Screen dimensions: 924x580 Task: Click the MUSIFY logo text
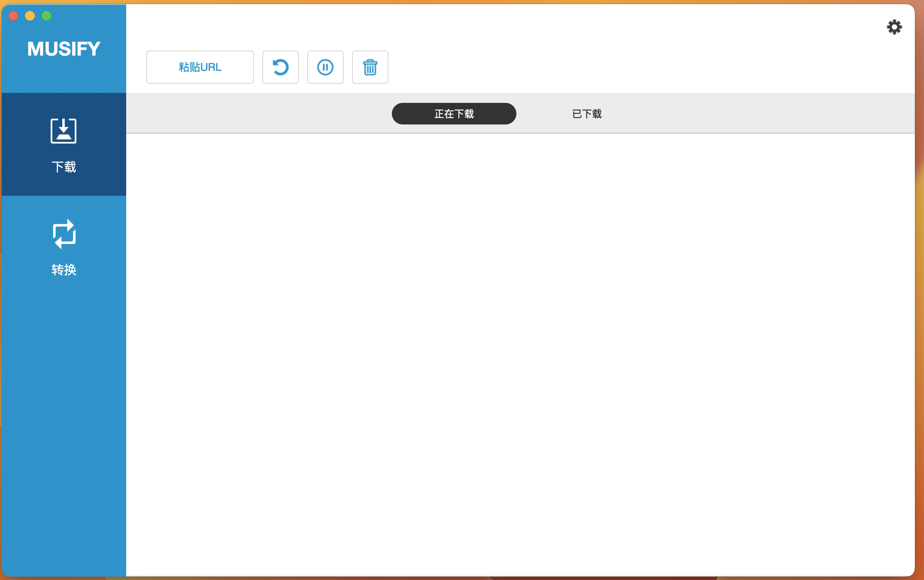(x=64, y=49)
